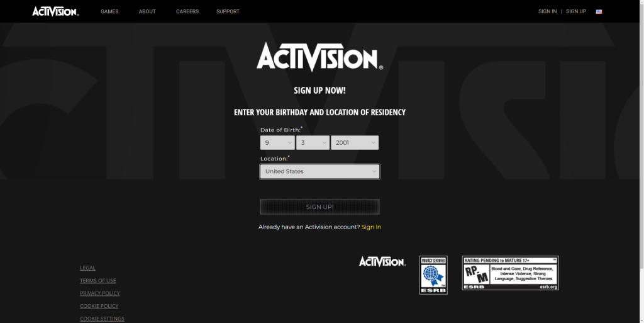Click the footer Activision logo

382,261
